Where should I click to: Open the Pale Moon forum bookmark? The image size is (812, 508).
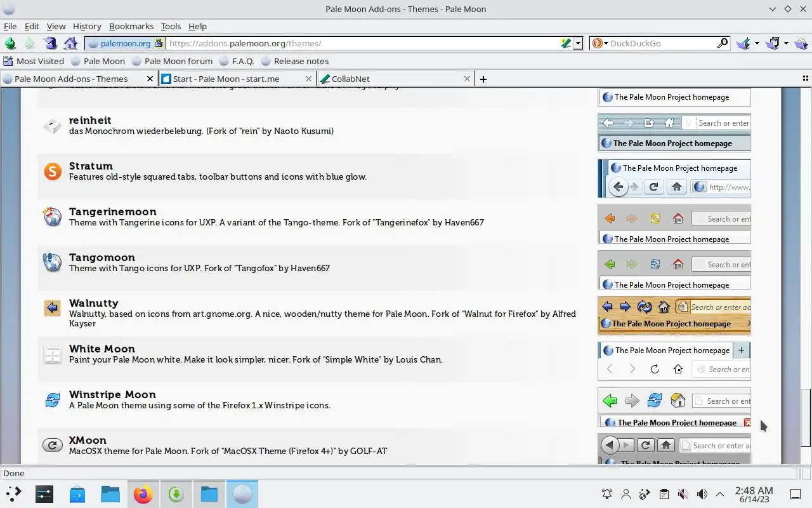coord(172,61)
